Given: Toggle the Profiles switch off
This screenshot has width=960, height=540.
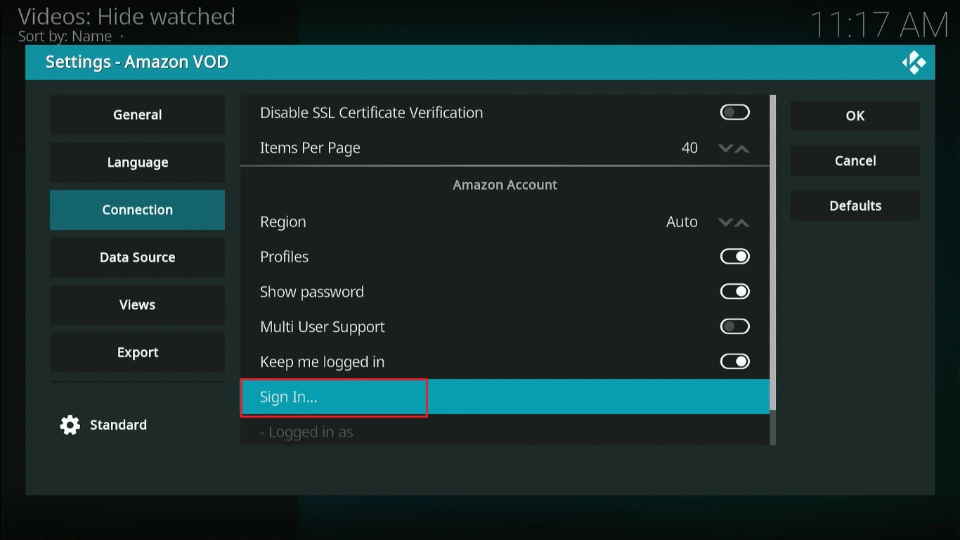Looking at the screenshot, I should pyautogui.click(x=734, y=257).
